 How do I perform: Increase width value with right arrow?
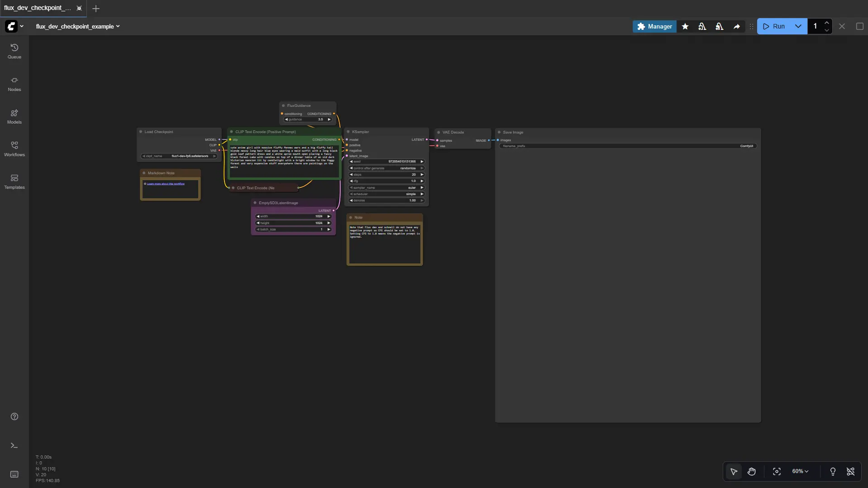(329, 216)
